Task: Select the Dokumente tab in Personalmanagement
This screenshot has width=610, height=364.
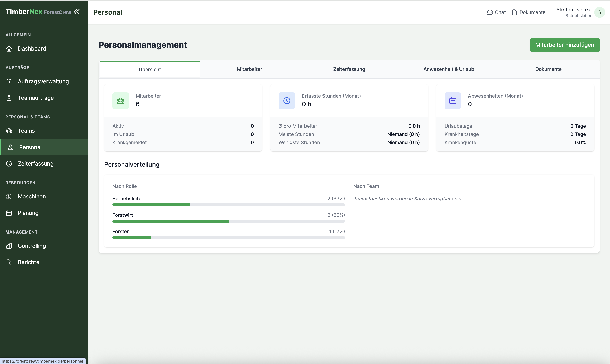Action: coord(548,69)
